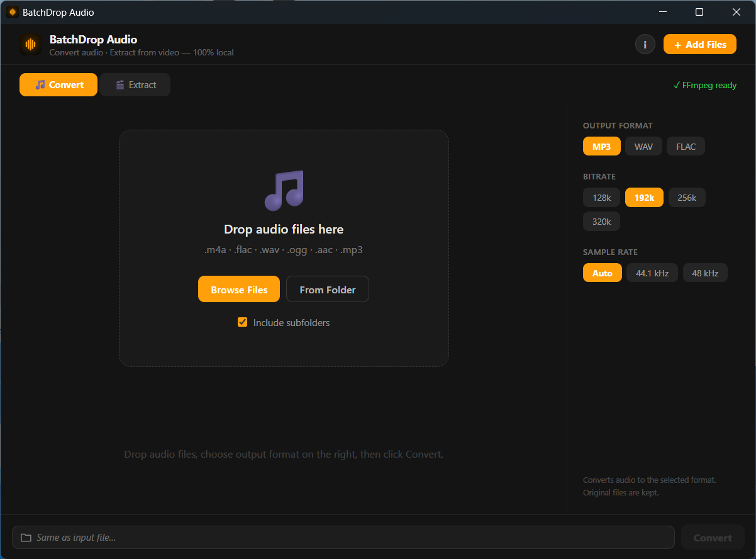Select WAV output format
The image size is (756, 559).
click(643, 147)
